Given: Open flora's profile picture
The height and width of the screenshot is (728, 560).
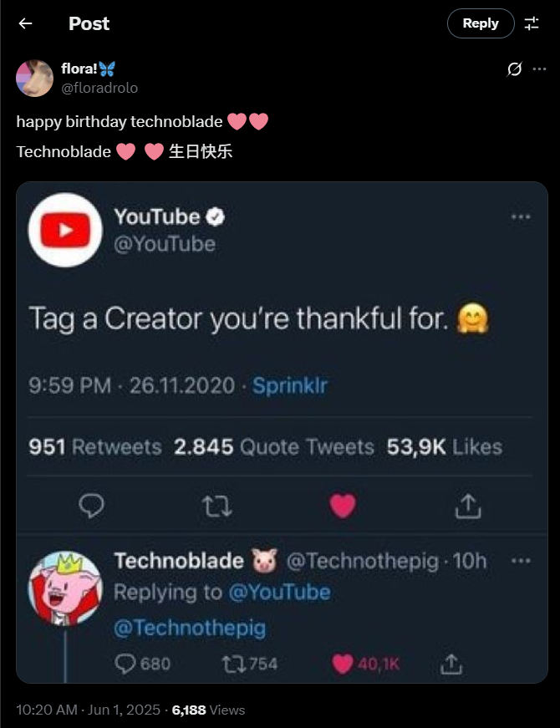Looking at the screenshot, I should [35, 79].
